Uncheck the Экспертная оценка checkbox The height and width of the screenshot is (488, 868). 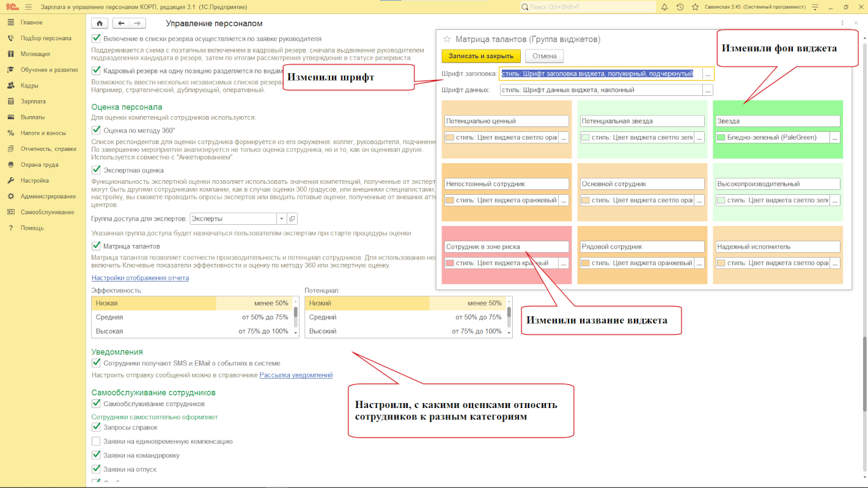96,170
